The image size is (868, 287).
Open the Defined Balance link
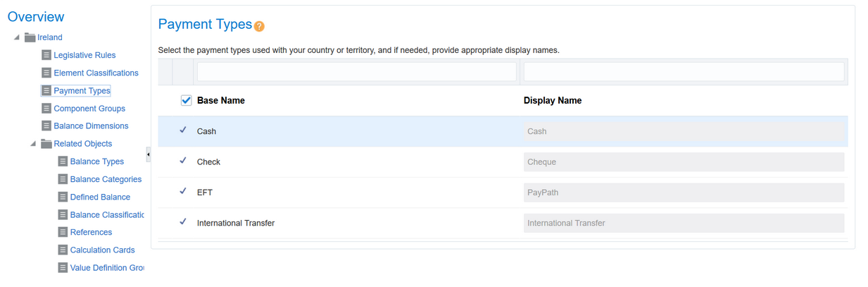coord(100,197)
